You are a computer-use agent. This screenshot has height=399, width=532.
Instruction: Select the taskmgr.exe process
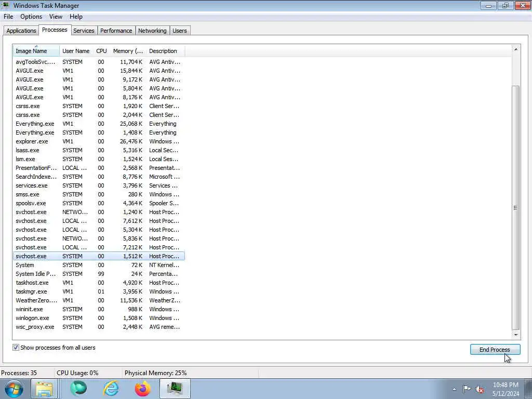[99, 291]
